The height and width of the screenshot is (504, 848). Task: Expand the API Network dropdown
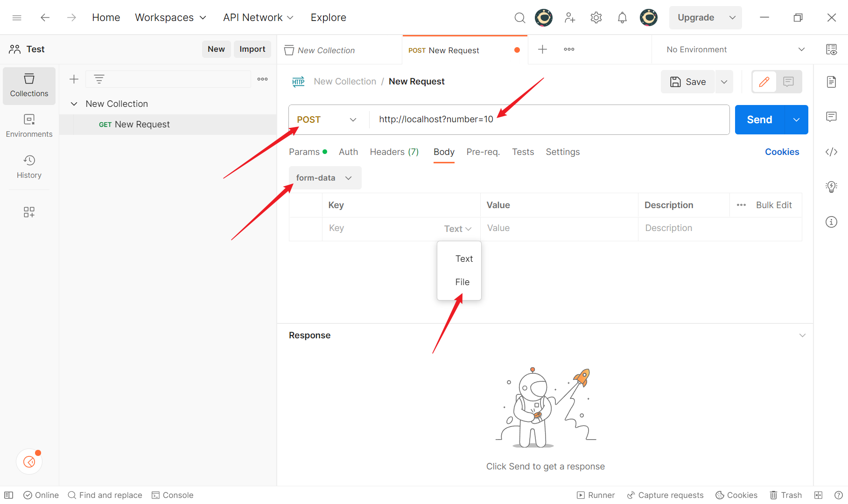pos(258,18)
